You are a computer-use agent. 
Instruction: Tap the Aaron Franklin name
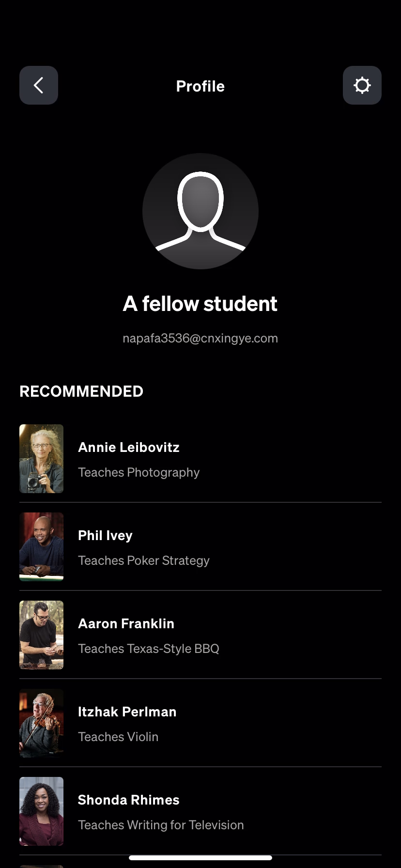coord(126,623)
